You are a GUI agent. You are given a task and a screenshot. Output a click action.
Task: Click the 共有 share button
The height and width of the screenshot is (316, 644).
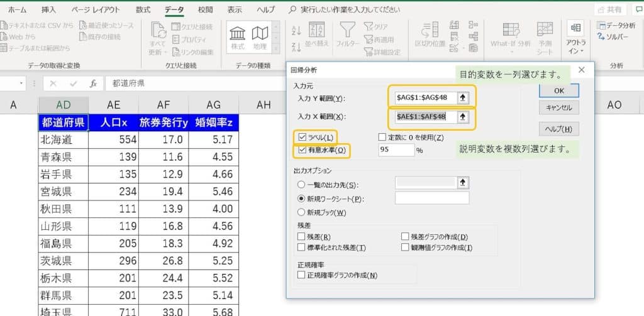tap(610, 10)
